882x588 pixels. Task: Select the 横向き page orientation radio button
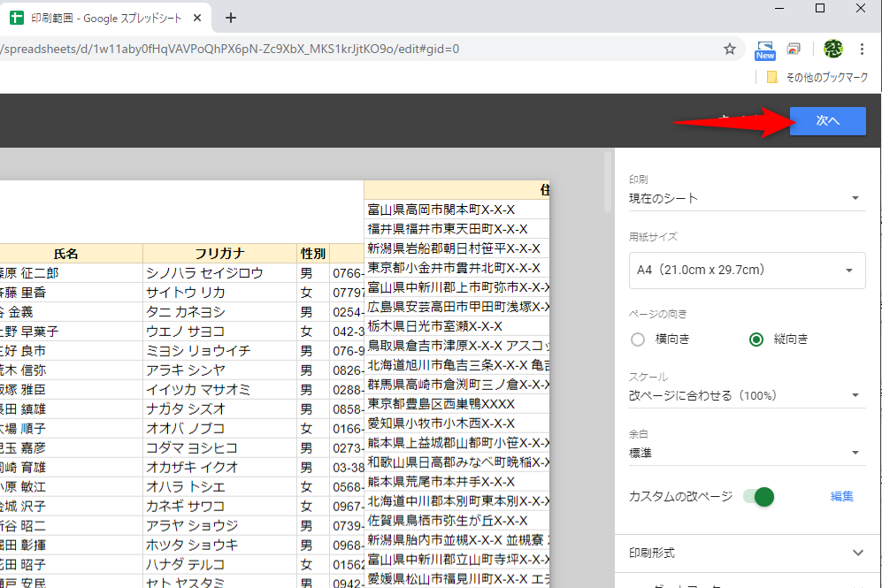(637, 340)
